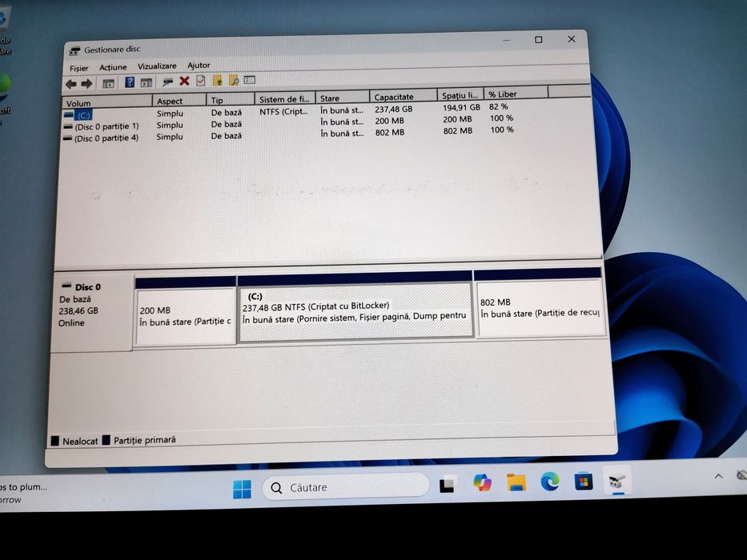
Task: Open Help via the blue question mark icon
Action: (130, 82)
